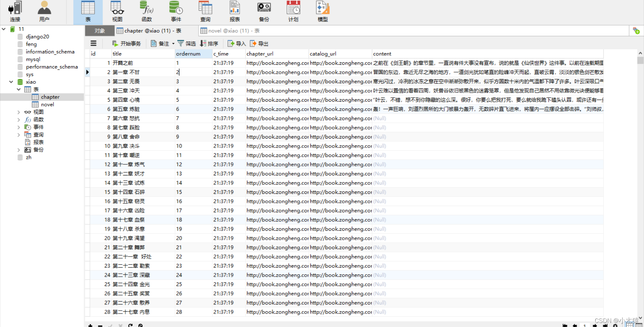This screenshot has width=644, height=327.
Task: Click the (Null) content cell of row 7
Action: [x=488, y=118]
